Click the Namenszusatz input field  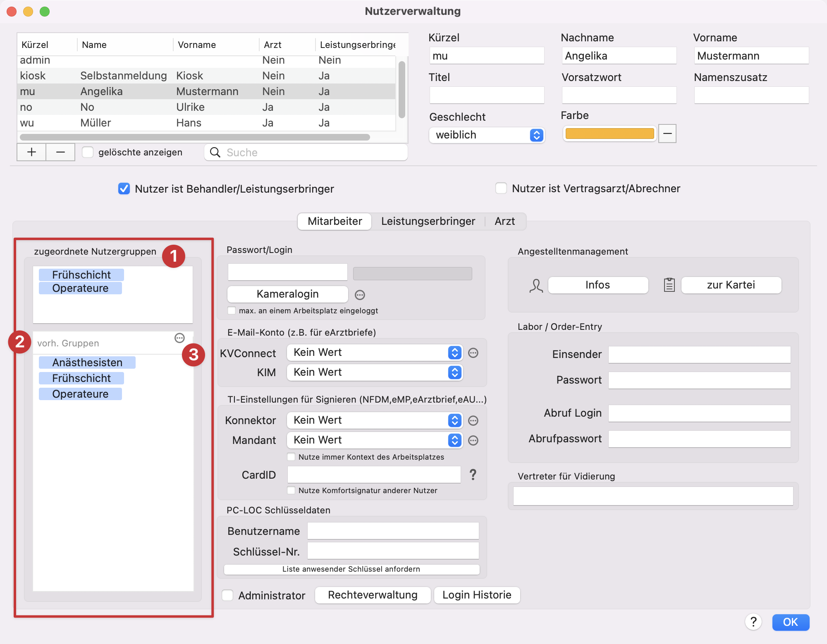tap(751, 95)
